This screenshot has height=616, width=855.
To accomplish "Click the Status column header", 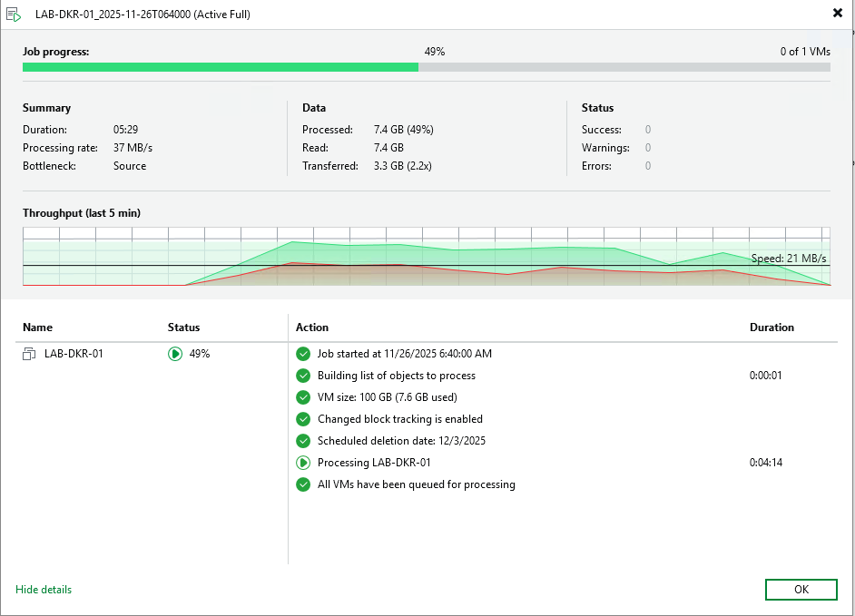I will click(183, 328).
